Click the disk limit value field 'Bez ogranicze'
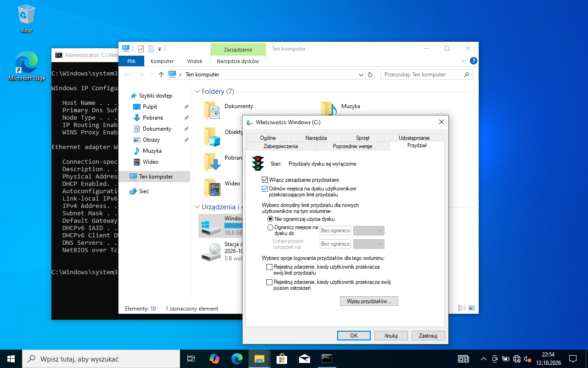588x368 pixels. click(335, 230)
